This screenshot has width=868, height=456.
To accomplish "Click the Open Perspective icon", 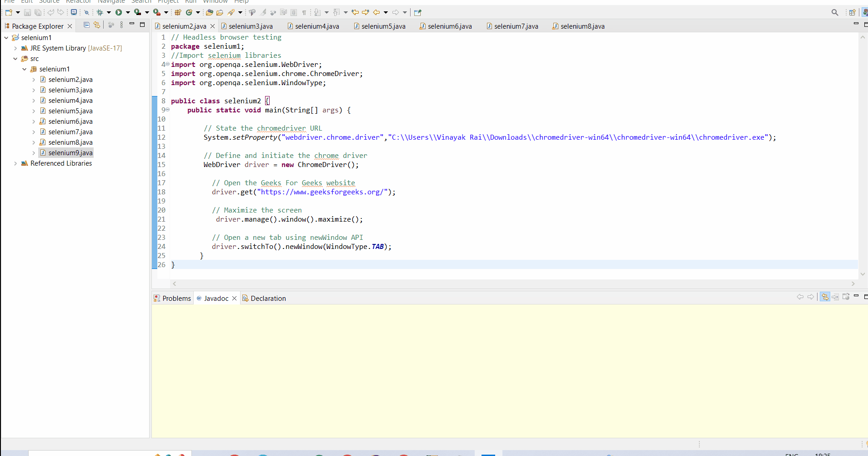I will pos(852,12).
